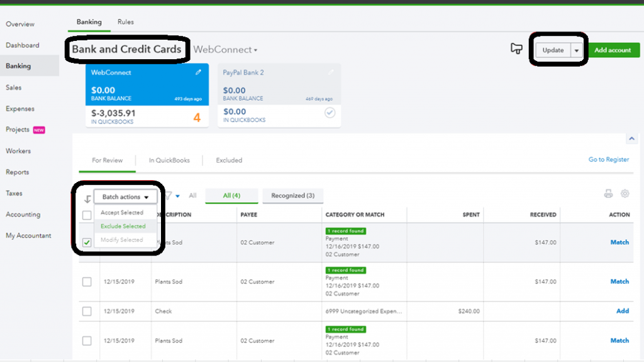Print the transaction list
This screenshot has height=362, width=644.
(x=608, y=193)
